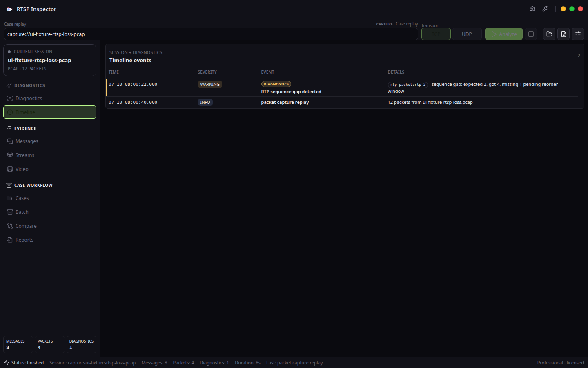Open the Diagnostics view
This screenshot has width=588, height=368.
[50, 99]
